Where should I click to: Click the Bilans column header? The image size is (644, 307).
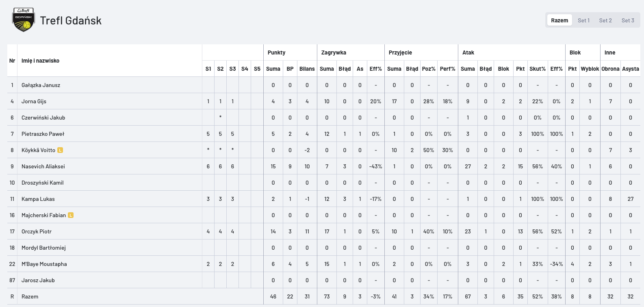(x=307, y=69)
